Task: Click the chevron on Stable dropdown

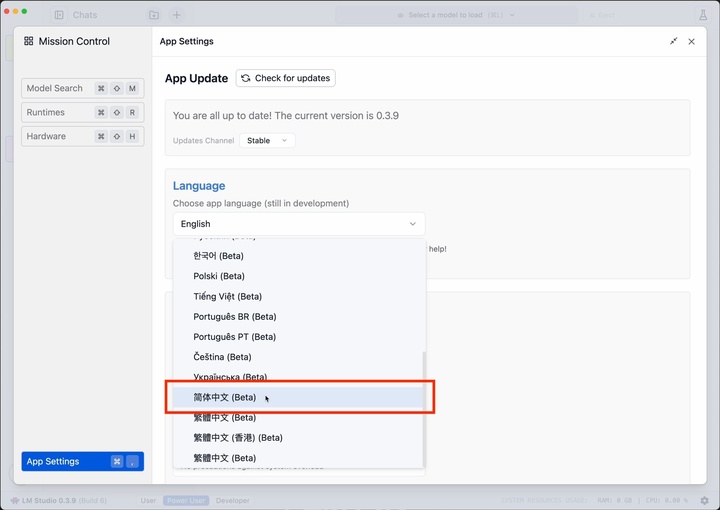Action: 284,140
